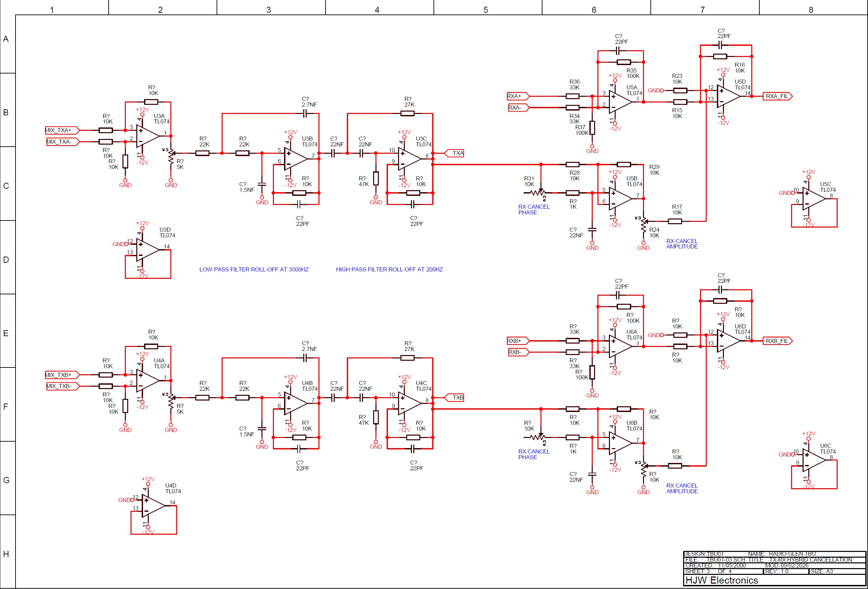Click the RXB- input port
868x589 pixels.
click(518, 352)
